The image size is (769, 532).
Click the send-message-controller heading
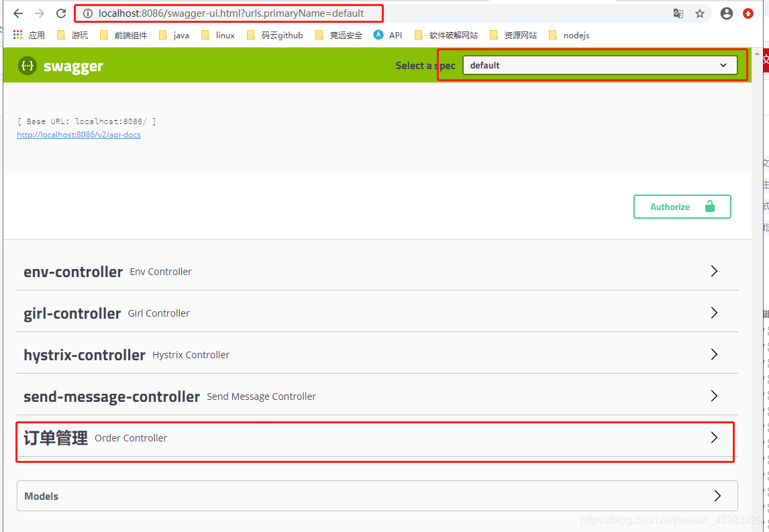(x=112, y=396)
